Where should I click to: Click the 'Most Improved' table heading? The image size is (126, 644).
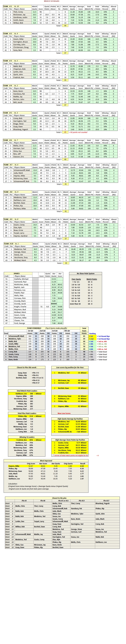click(x=46, y=461)
